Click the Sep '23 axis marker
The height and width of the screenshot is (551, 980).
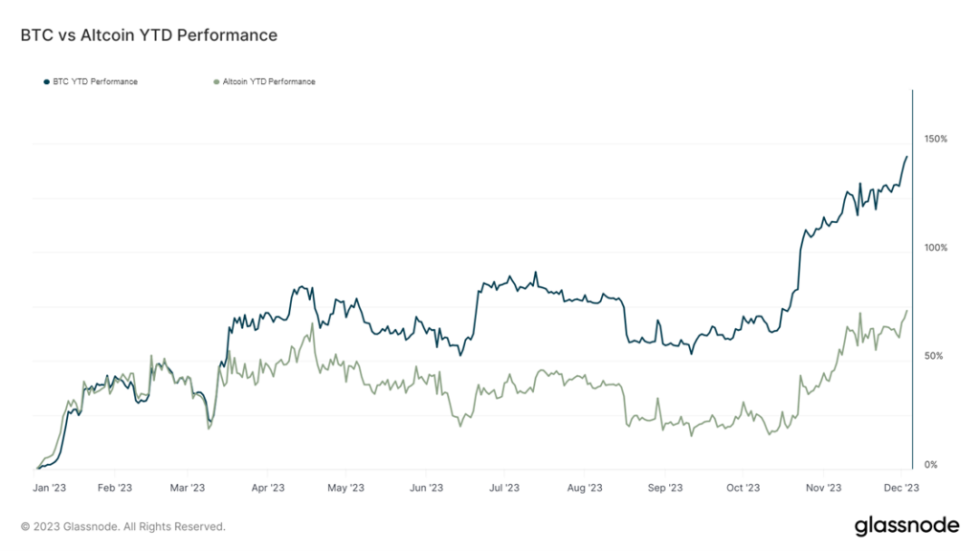[663, 488]
